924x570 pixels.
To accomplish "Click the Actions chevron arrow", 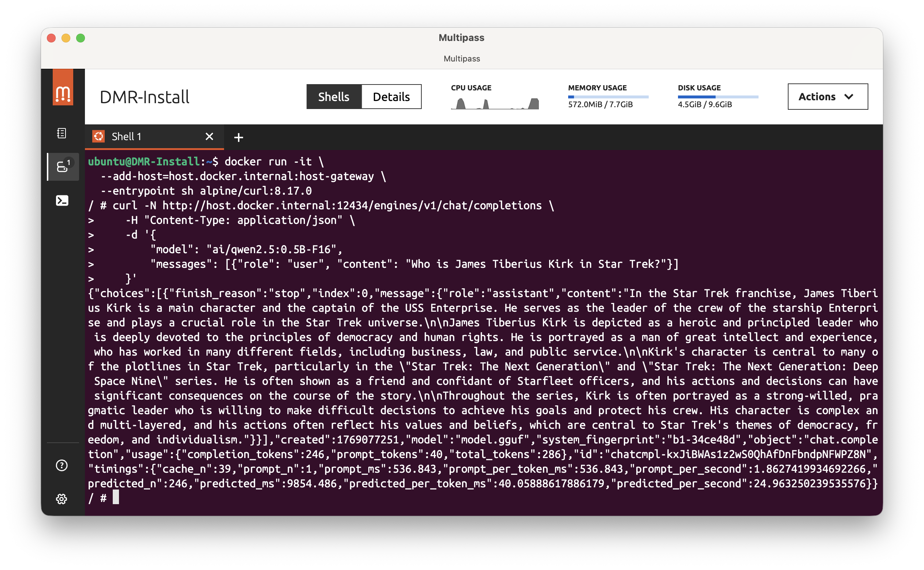I will tap(849, 97).
